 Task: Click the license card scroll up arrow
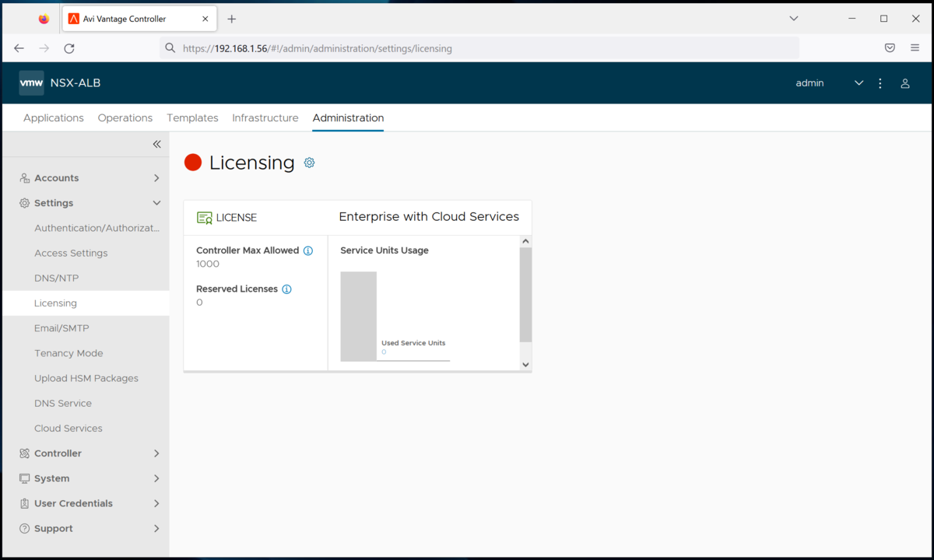click(x=525, y=242)
